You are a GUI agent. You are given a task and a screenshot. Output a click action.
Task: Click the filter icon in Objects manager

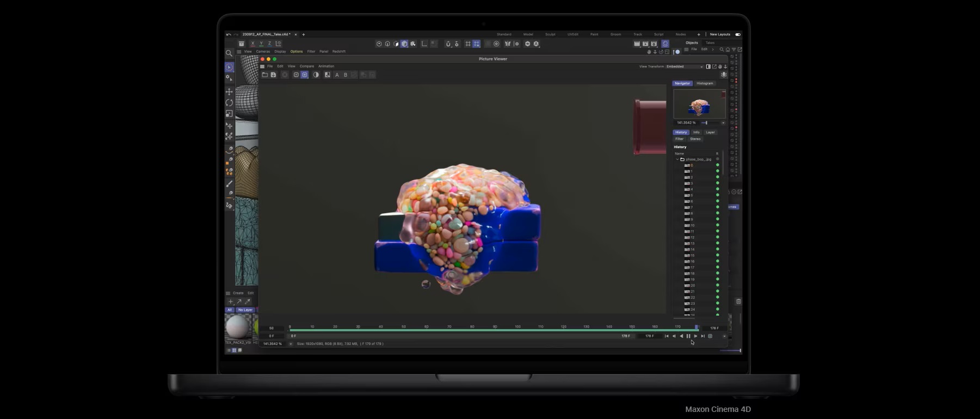[734, 50]
